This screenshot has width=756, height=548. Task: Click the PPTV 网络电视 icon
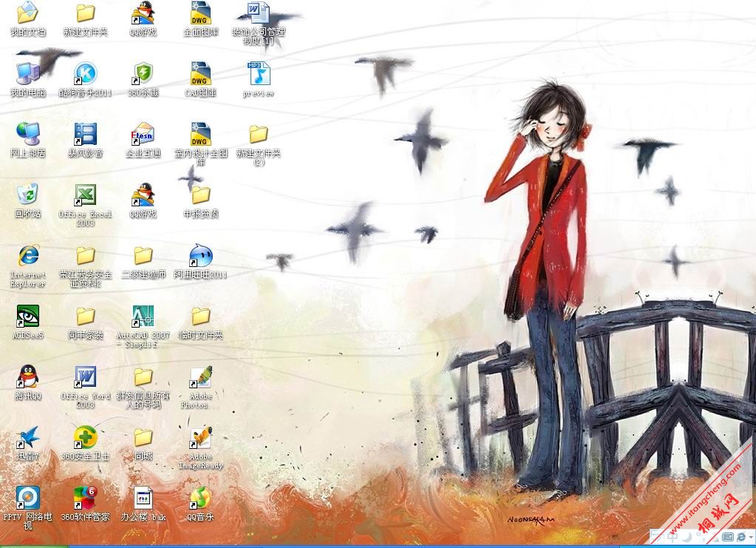click(28, 498)
